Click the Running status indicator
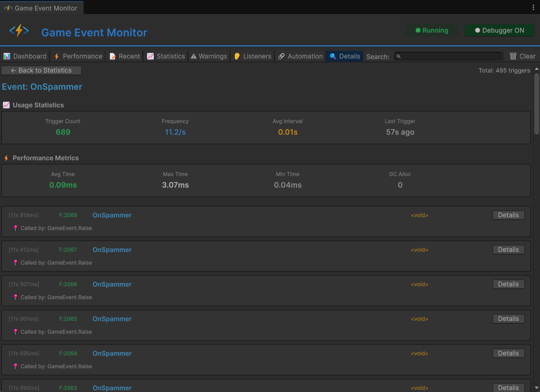 click(x=432, y=30)
